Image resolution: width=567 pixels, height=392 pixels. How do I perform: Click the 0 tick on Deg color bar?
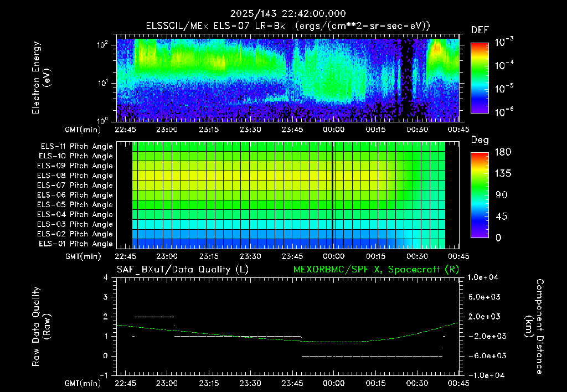[498, 238]
